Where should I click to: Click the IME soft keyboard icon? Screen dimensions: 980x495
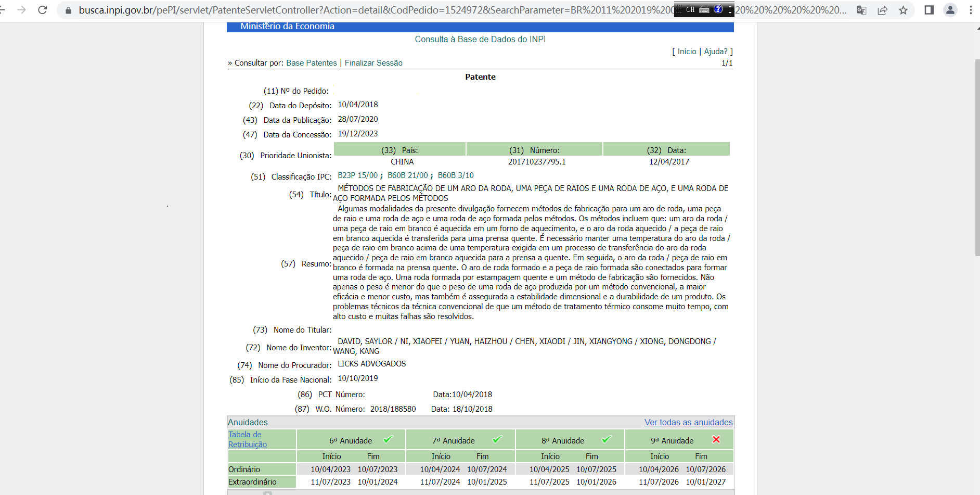[704, 9]
